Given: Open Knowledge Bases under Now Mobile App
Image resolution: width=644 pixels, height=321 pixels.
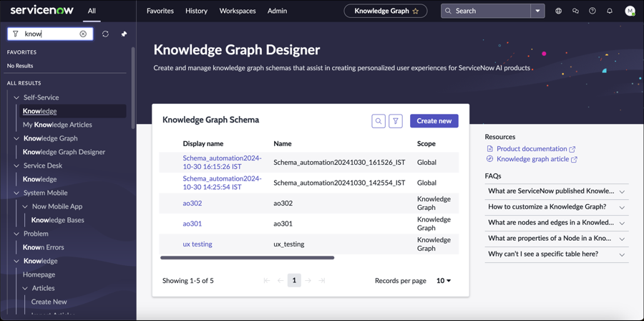Looking at the screenshot, I should 58,220.
